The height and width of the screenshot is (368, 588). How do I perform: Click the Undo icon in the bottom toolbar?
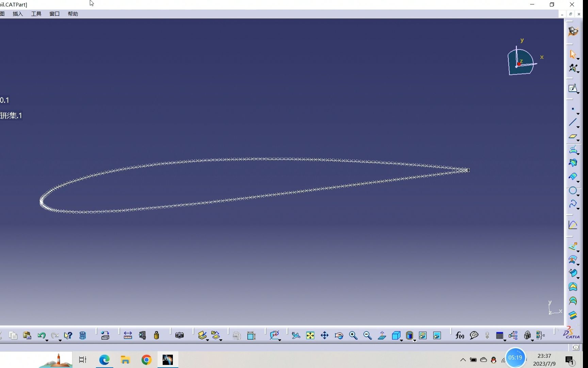tap(42, 335)
